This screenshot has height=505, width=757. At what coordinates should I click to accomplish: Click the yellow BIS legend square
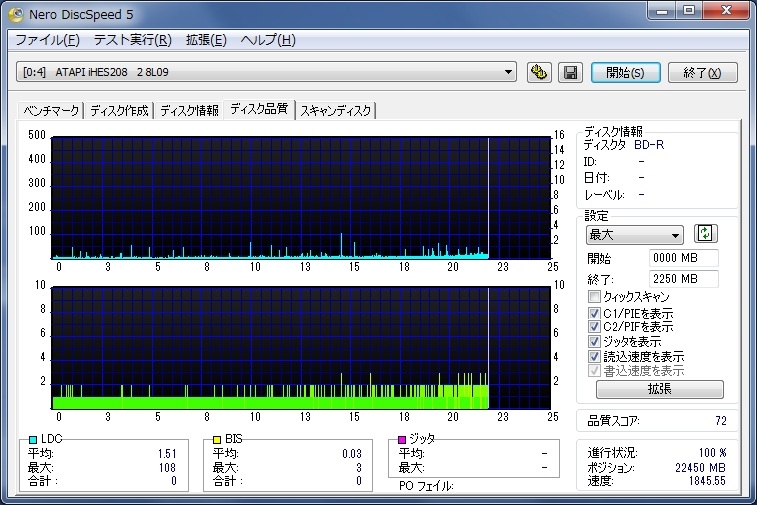[x=216, y=439]
